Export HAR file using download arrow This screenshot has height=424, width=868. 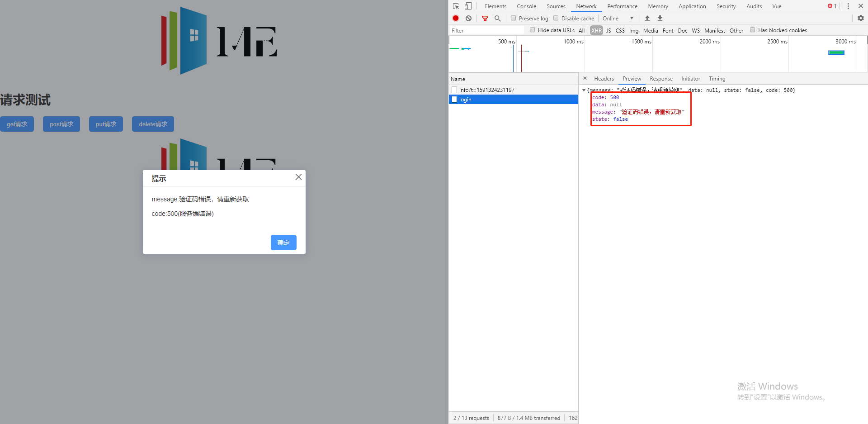660,18
